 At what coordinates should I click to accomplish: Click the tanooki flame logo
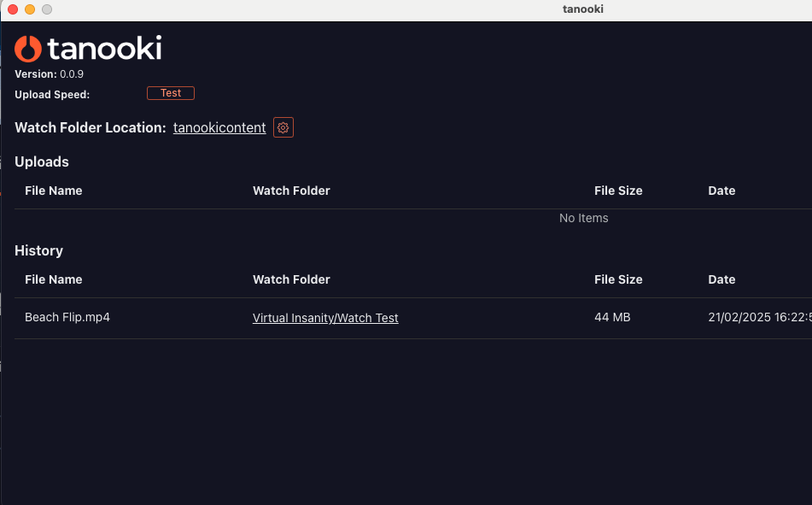click(x=28, y=49)
